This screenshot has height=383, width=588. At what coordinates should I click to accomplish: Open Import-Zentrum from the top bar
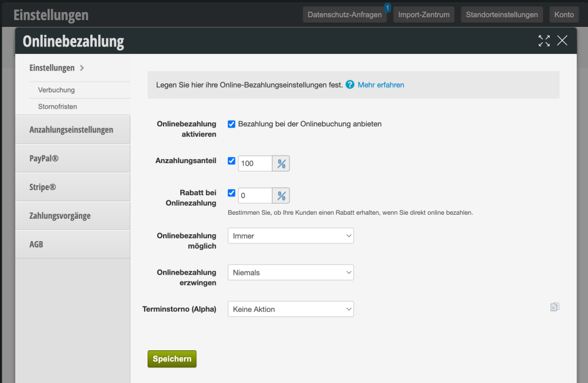tap(424, 15)
